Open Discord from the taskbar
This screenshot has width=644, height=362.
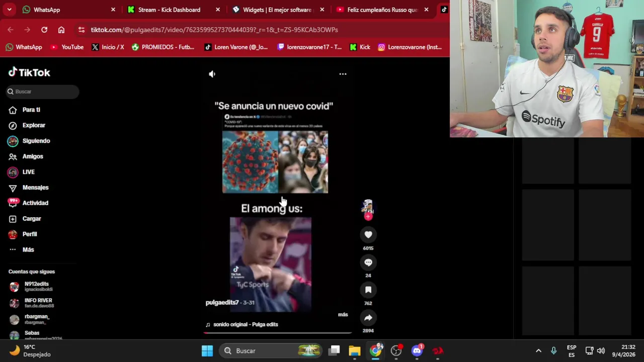(x=417, y=351)
